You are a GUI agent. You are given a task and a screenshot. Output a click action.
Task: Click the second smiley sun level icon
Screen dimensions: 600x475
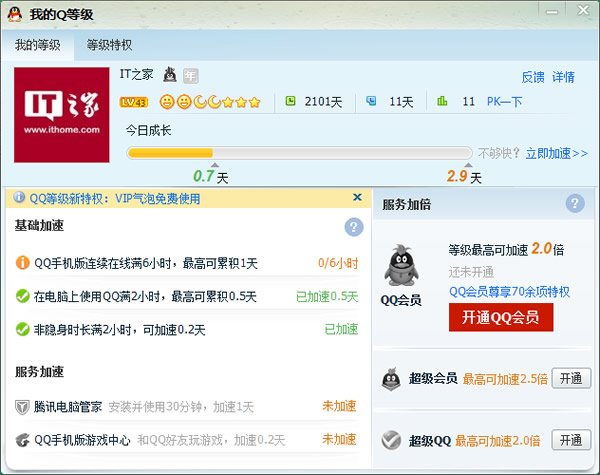pos(184,102)
